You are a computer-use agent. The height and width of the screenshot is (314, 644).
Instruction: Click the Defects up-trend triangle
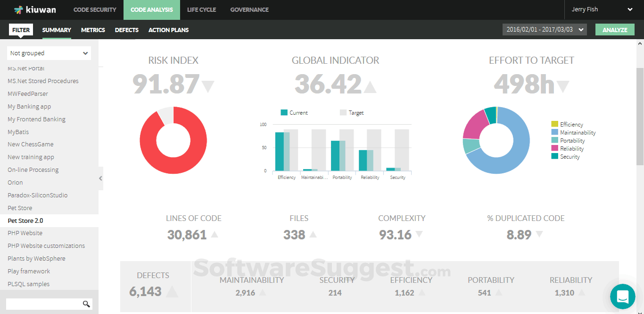(172, 292)
